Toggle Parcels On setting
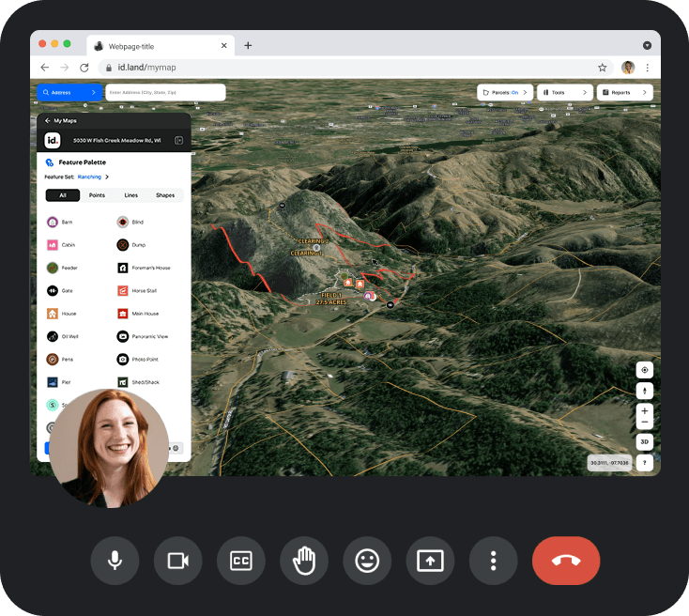The width and height of the screenshot is (689, 616). click(505, 93)
